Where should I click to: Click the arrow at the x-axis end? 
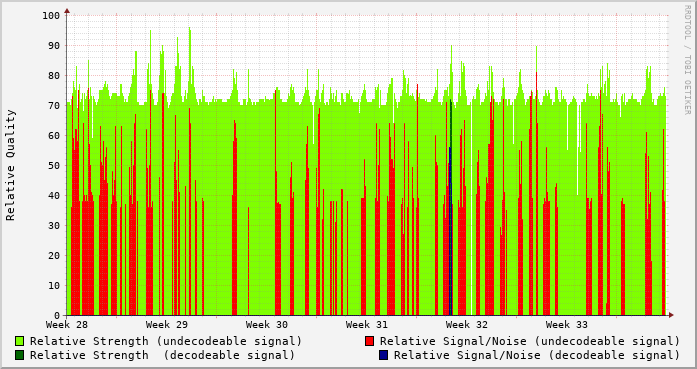pyautogui.click(x=671, y=315)
